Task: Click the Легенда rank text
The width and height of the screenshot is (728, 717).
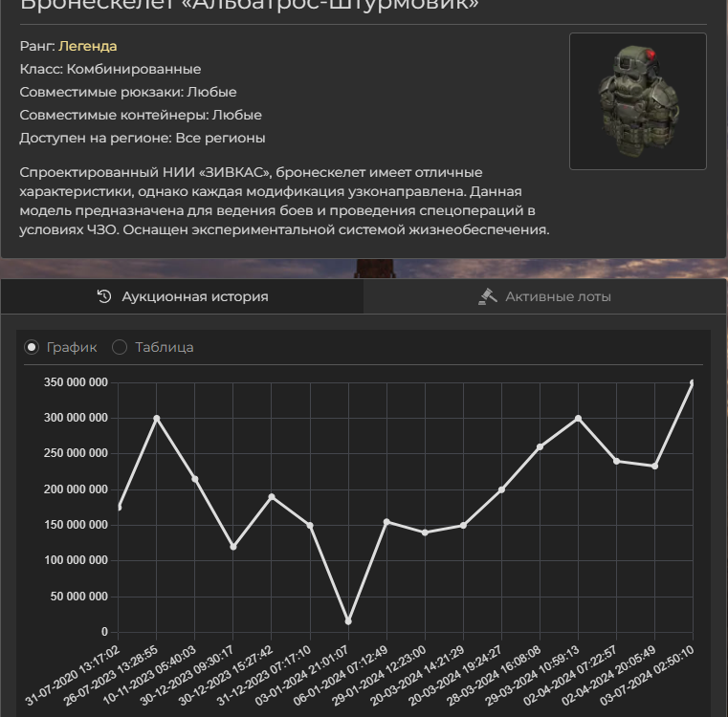Action: (88, 46)
